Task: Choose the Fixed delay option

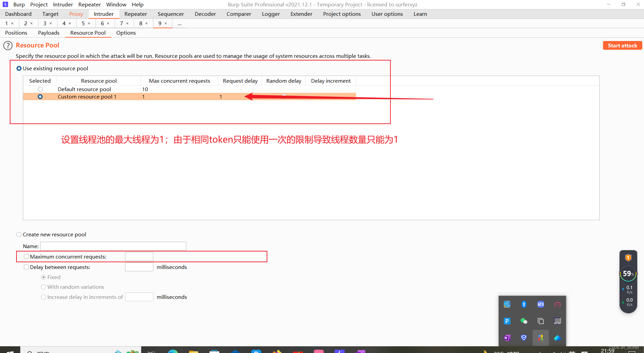Action: tap(43, 277)
